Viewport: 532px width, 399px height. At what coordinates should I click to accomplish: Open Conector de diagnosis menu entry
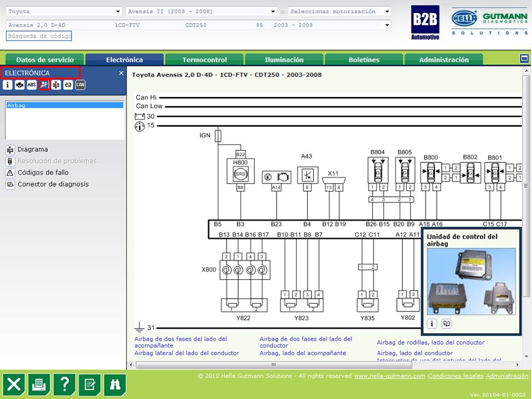(x=53, y=184)
